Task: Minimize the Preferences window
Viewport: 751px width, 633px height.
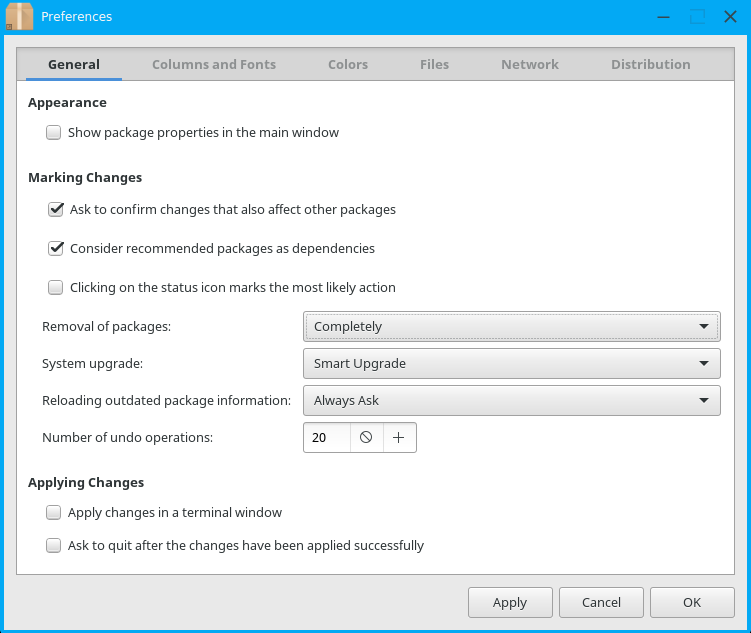Action: [x=664, y=17]
